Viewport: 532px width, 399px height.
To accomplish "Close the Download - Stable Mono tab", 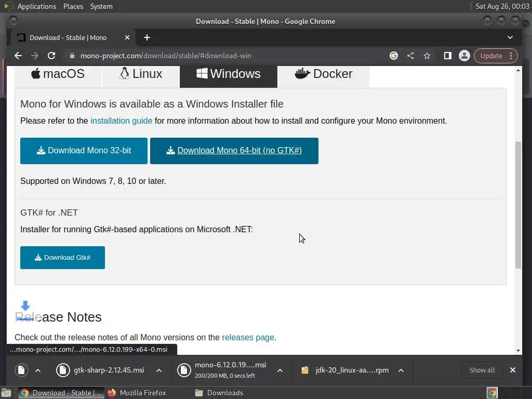I will pos(127,37).
